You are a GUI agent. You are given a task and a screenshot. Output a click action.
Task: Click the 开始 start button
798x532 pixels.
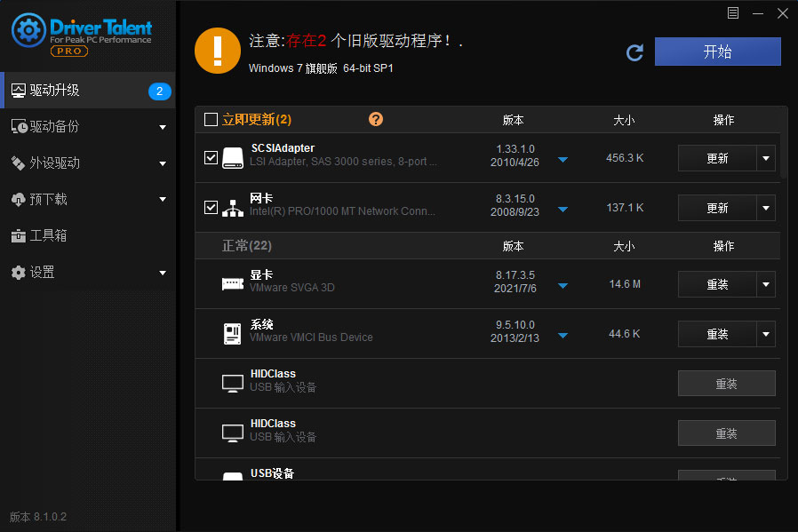coord(717,52)
